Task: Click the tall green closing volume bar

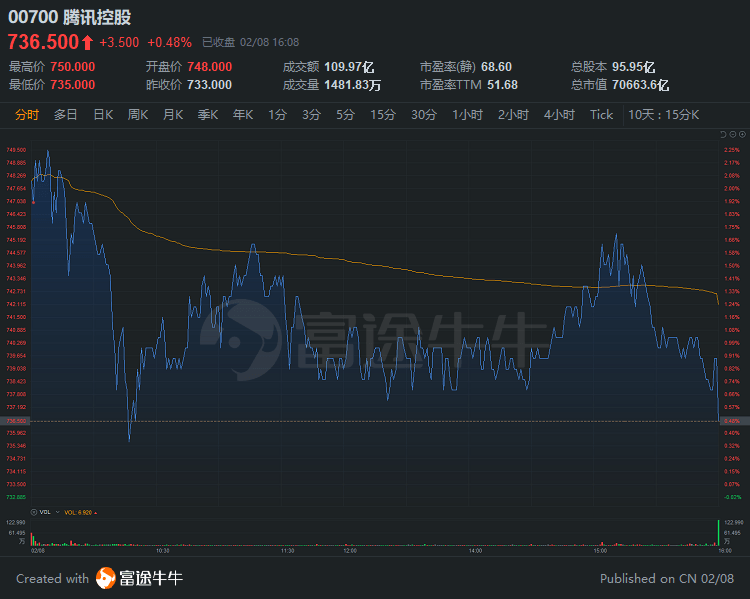Action: [x=718, y=532]
